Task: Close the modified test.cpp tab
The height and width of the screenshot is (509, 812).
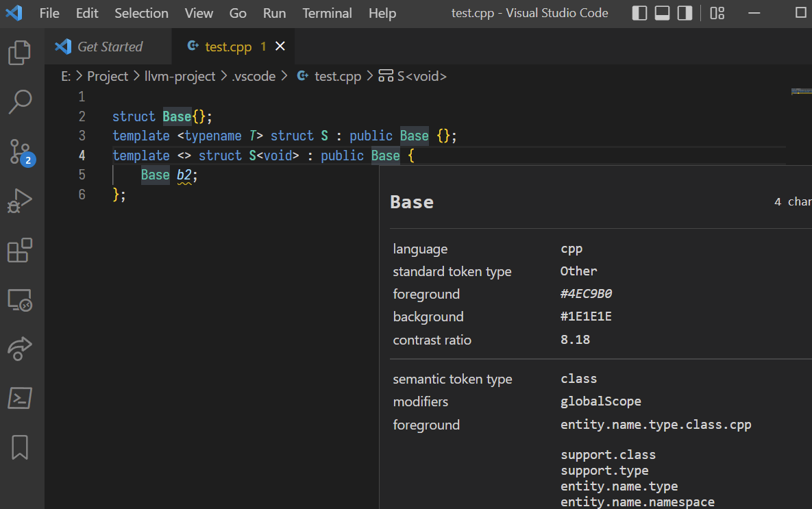Action: (x=280, y=47)
